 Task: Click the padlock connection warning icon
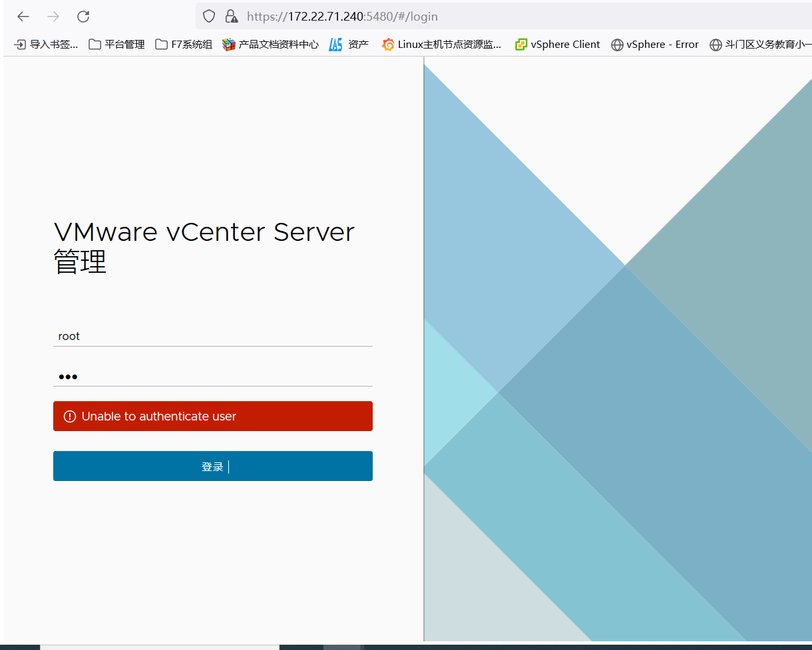231,16
